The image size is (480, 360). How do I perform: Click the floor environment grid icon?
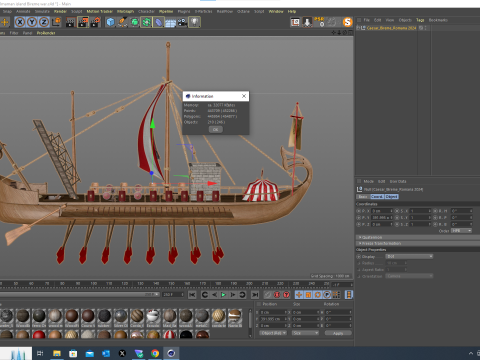point(170,23)
